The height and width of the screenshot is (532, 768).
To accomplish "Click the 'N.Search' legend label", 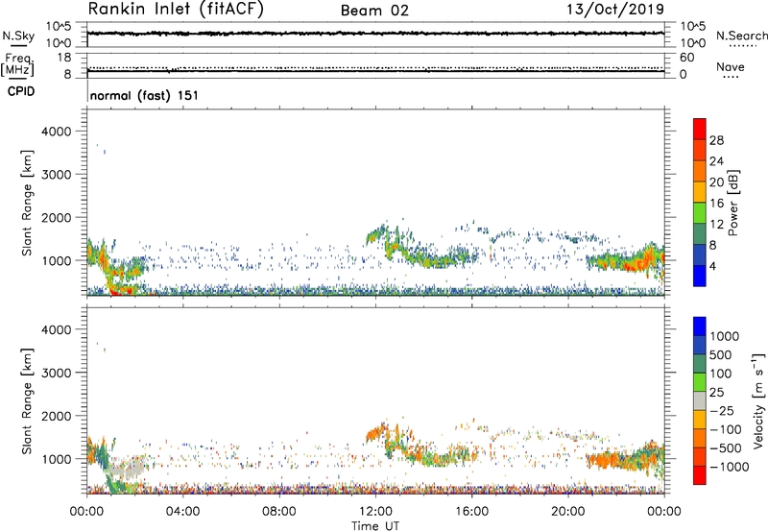I will (741, 36).
